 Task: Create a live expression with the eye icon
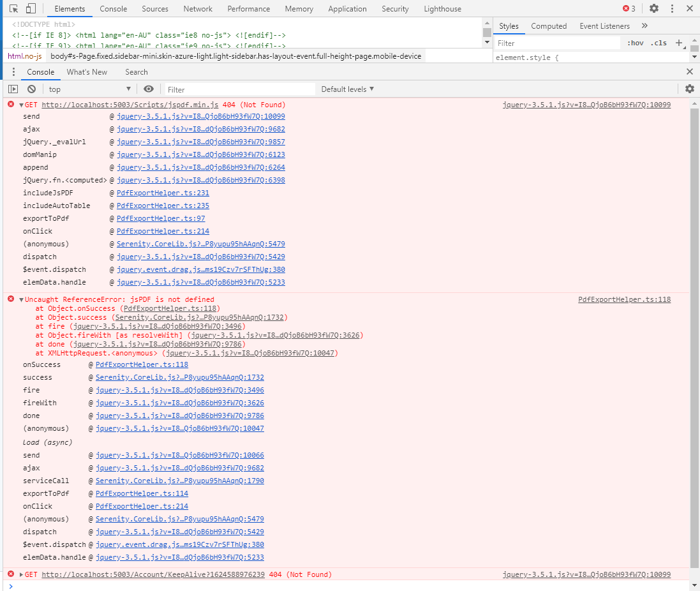point(149,89)
